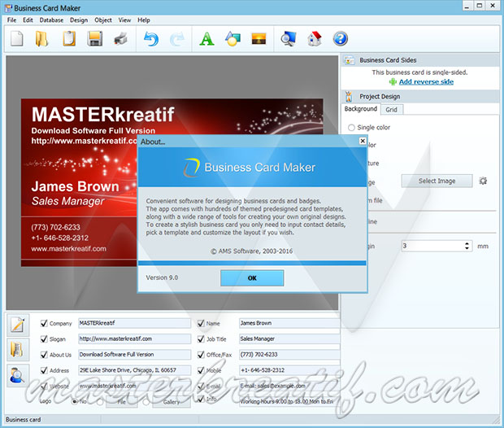Click the house home icon in toolbar
Screen dimensions: 504x428
(x=315, y=39)
